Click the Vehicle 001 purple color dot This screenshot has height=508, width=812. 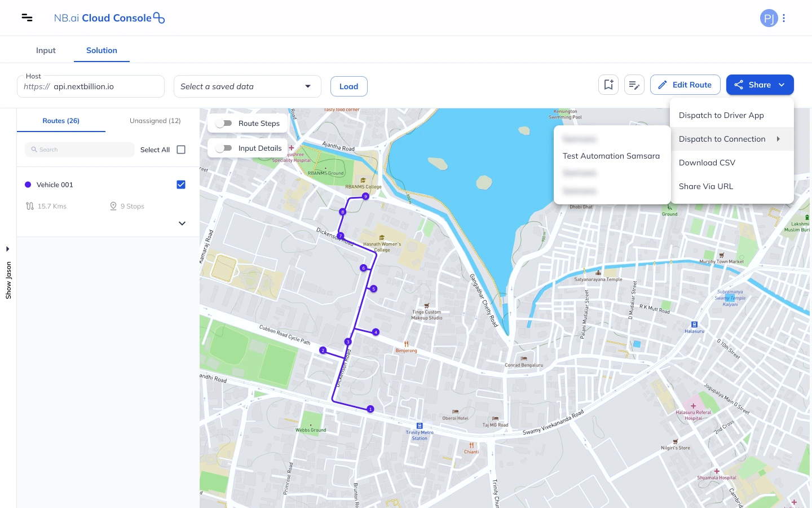click(28, 185)
